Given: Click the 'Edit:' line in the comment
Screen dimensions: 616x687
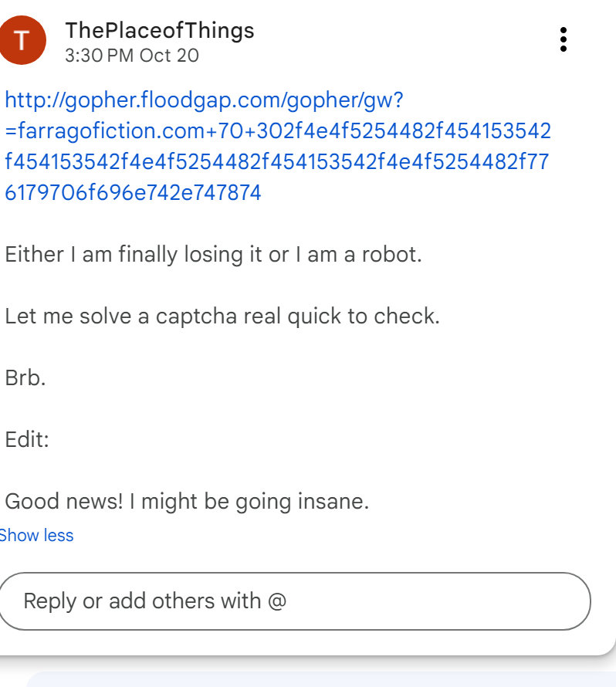Looking at the screenshot, I should pyautogui.click(x=27, y=440).
